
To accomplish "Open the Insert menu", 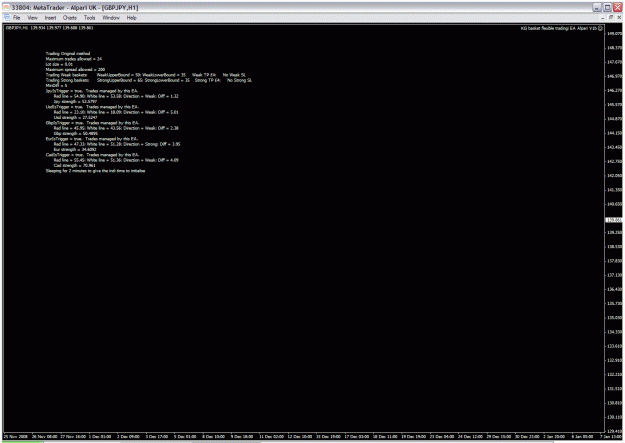I will (x=50, y=18).
